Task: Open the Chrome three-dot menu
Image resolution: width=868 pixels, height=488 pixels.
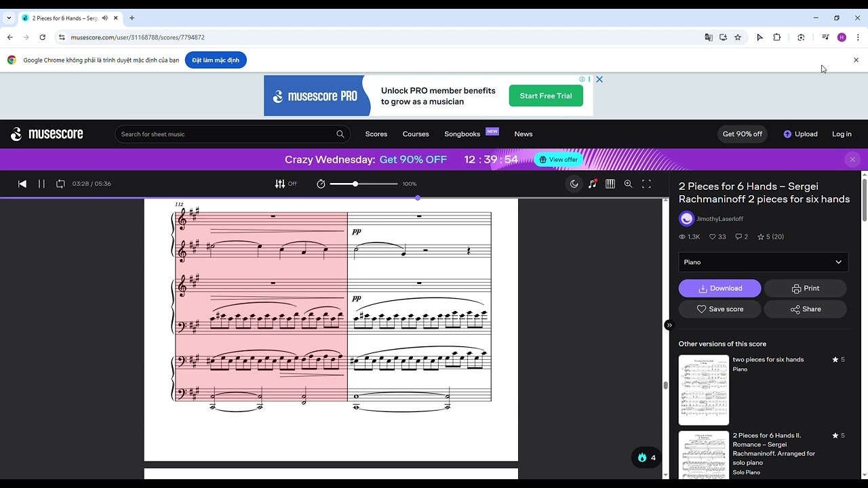Action: [x=858, y=37]
